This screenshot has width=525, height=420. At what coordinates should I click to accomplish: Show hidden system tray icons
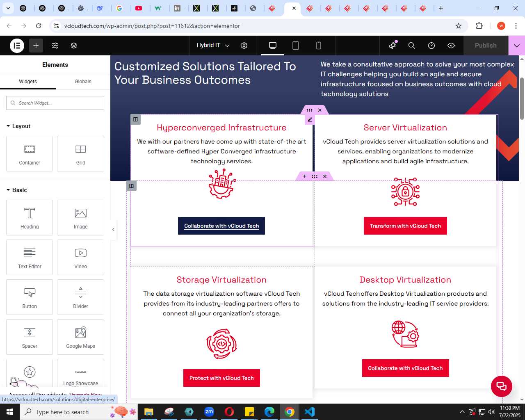(462, 412)
